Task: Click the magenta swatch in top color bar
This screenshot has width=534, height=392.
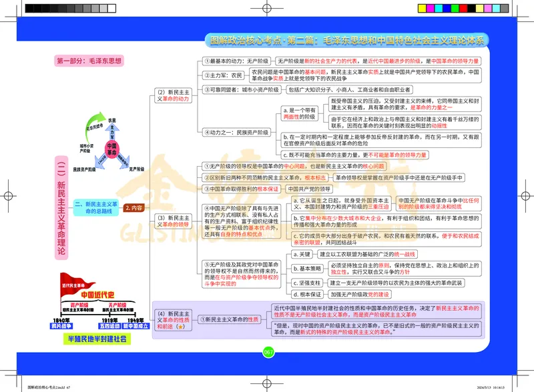Action: (431, 8)
